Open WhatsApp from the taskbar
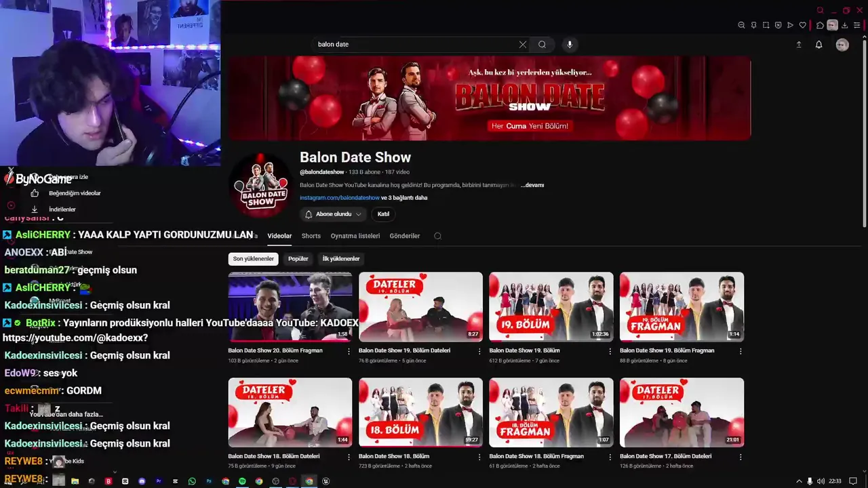Image resolution: width=868 pixels, height=488 pixels. 192,481
